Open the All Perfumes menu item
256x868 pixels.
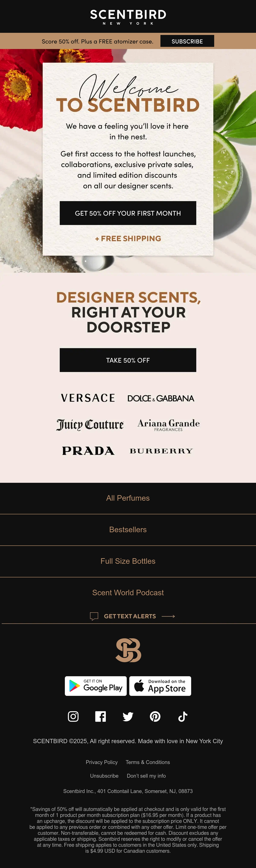point(128,498)
